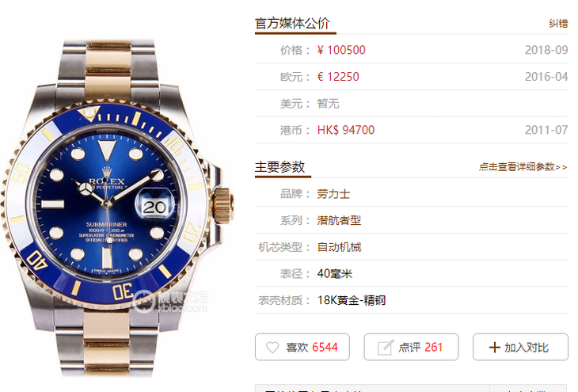Click the plus icon beside 加入对比
The image size is (578, 392).
[494, 348]
